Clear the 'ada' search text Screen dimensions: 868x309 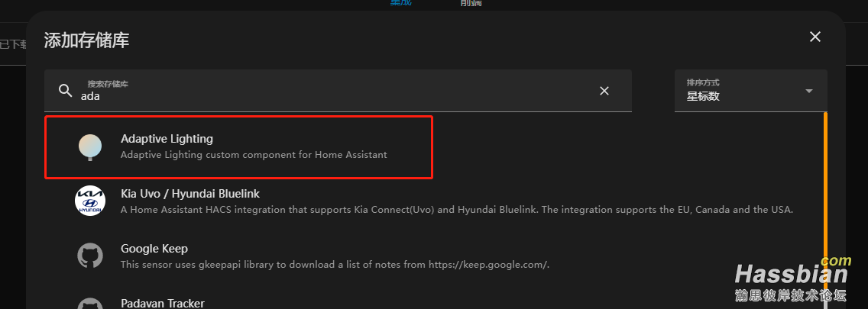click(x=604, y=91)
